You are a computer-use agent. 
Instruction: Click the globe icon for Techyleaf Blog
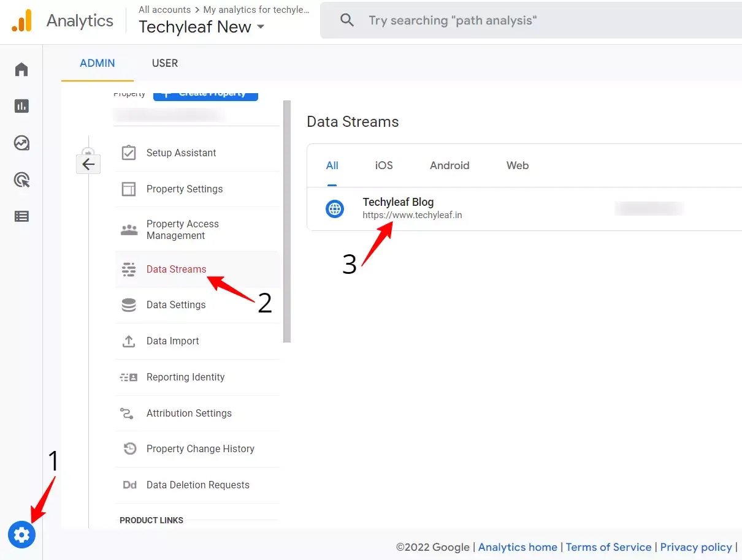tap(335, 209)
